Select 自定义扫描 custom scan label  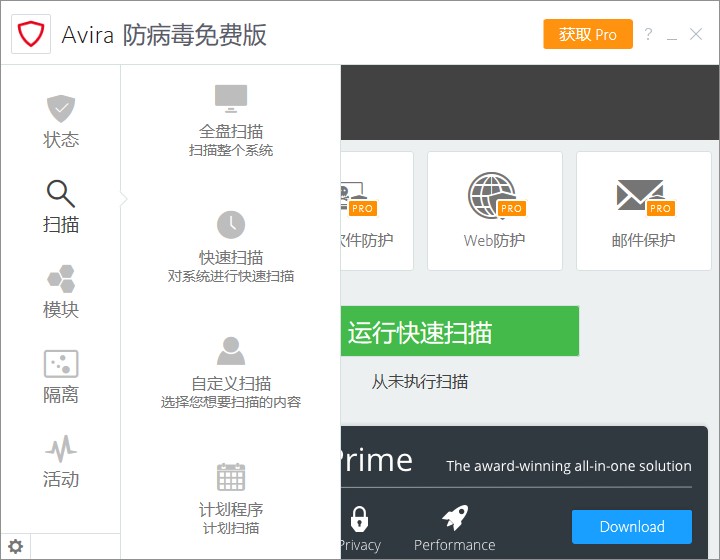tap(231, 384)
